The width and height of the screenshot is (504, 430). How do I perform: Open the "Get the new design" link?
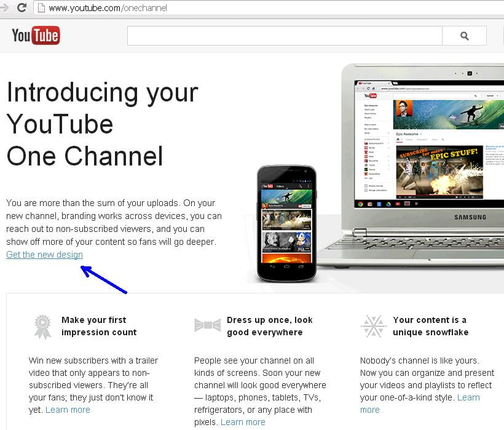(x=45, y=255)
